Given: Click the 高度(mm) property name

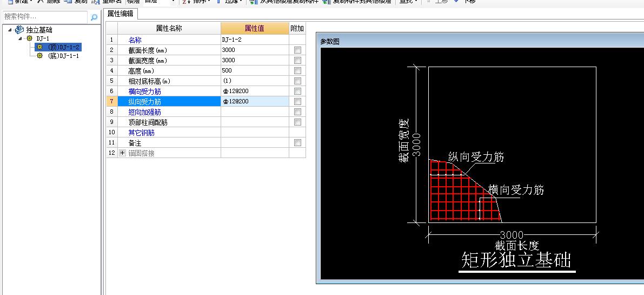Looking at the screenshot, I should tap(141, 71).
